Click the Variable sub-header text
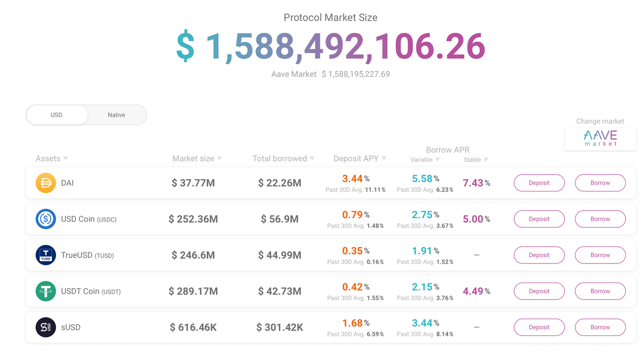The image size is (644, 362). (422, 160)
